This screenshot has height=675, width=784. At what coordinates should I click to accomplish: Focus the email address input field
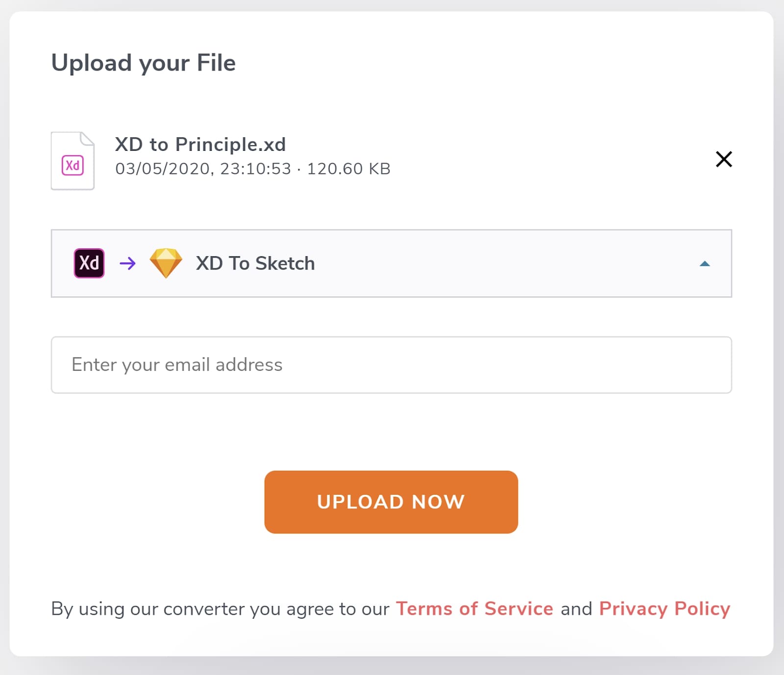pos(391,365)
